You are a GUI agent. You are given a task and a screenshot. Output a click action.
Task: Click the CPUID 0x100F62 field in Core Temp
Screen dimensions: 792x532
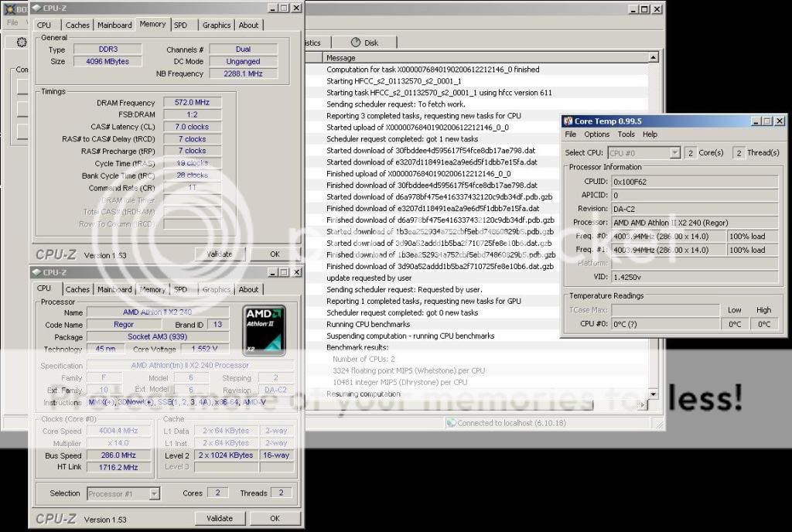tap(695, 182)
